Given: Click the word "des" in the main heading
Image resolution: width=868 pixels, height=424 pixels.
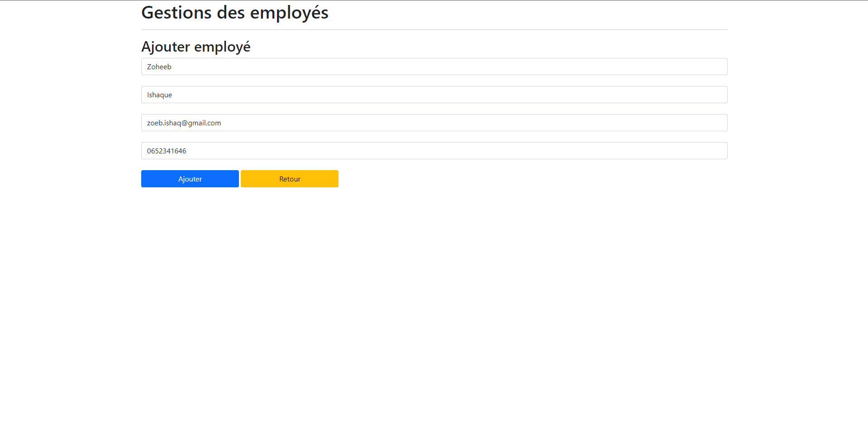Looking at the screenshot, I should pyautogui.click(x=231, y=13).
